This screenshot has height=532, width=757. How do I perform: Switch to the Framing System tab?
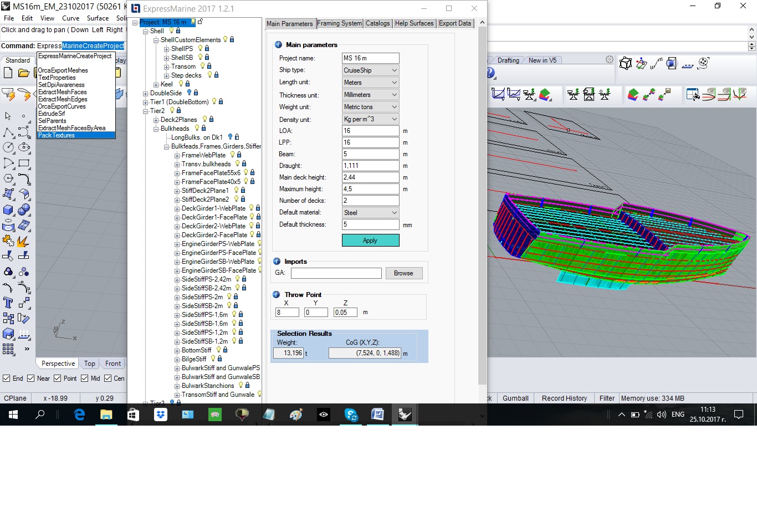click(339, 23)
